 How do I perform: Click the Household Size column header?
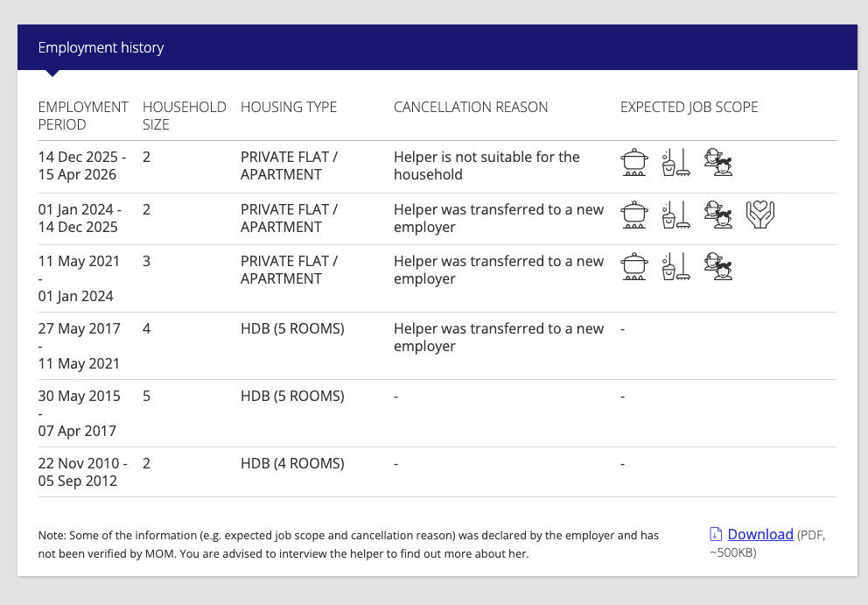pyautogui.click(x=185, y=116)
